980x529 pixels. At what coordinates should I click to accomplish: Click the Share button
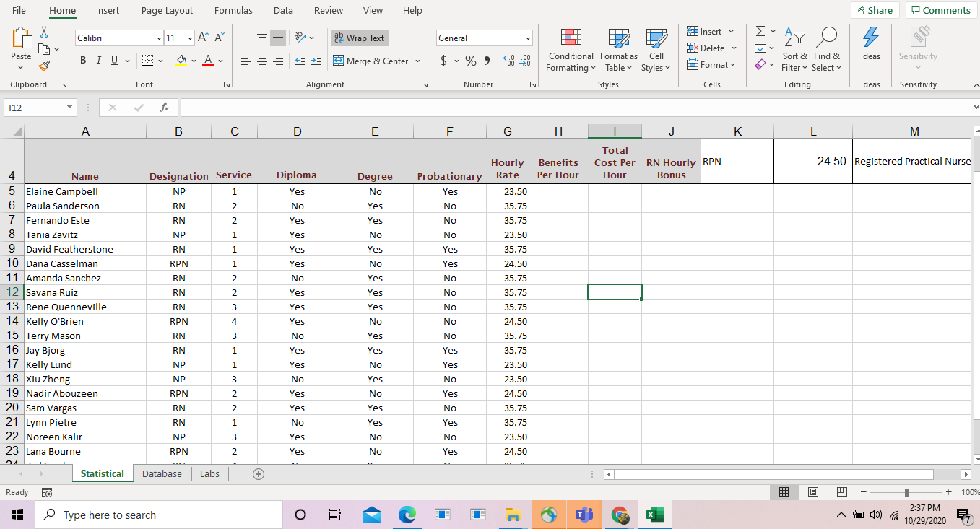point(875,10)
